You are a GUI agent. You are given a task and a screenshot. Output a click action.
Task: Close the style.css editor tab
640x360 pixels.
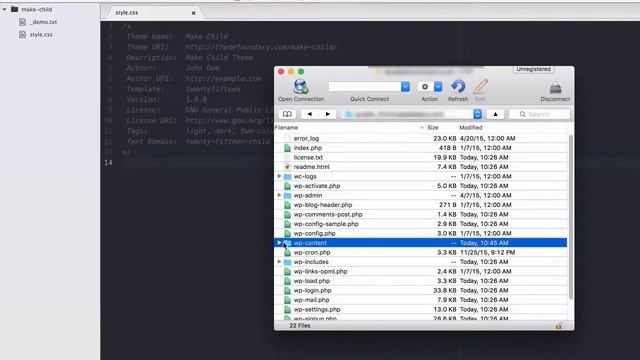tap(193, 13)
